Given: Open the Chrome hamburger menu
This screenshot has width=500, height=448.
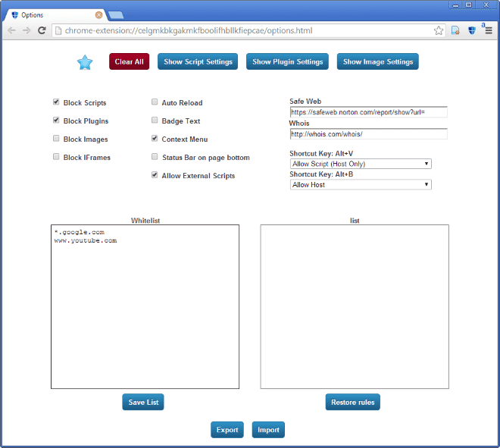Looking at the screenshot, I should click(x=488, y=31).
